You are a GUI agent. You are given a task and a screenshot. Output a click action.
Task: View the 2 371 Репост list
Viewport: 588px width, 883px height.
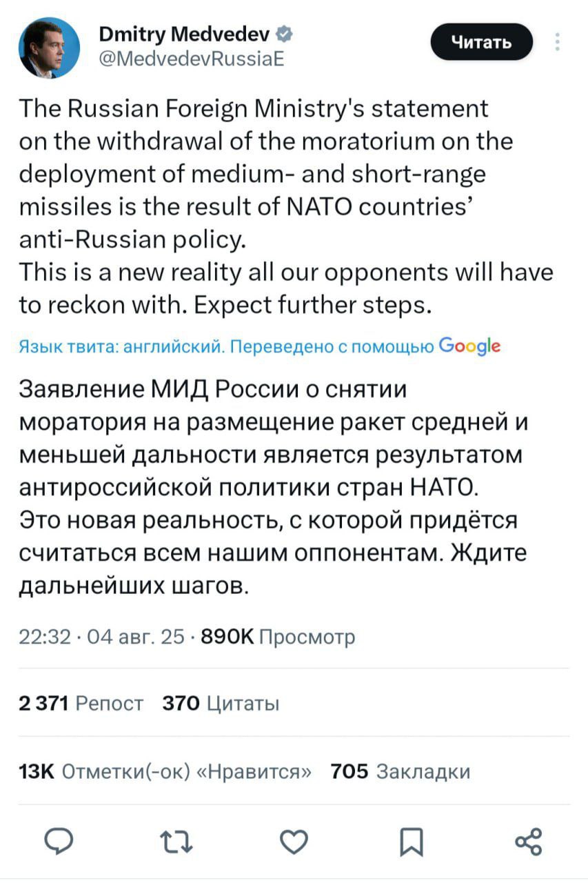click(81, 704)
